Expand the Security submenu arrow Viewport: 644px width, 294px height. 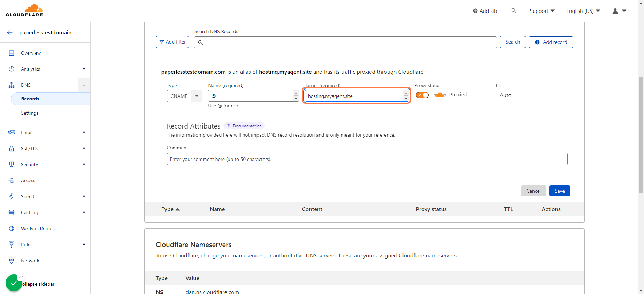pyautogui.click(x=84, y=164)
